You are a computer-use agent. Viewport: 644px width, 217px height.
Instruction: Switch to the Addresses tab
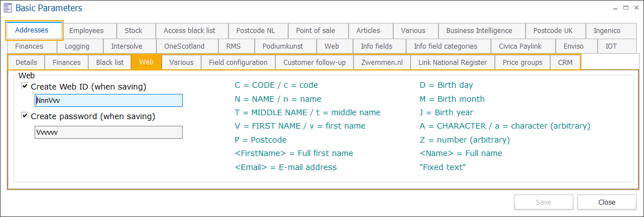coord(34,30)
